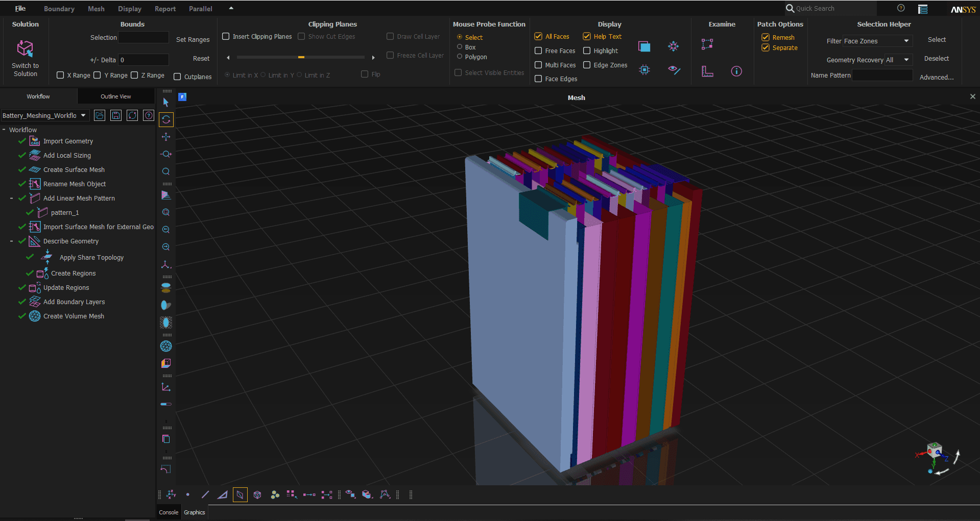Select the triad axis icon in the bottom toolbar

click(x=171, y=494)
